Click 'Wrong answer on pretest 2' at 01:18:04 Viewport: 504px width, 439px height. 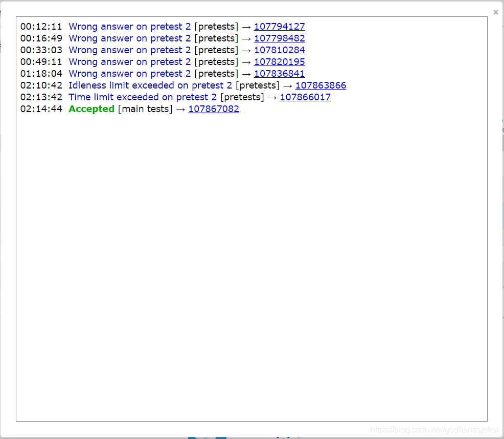(x=129, y=73)
